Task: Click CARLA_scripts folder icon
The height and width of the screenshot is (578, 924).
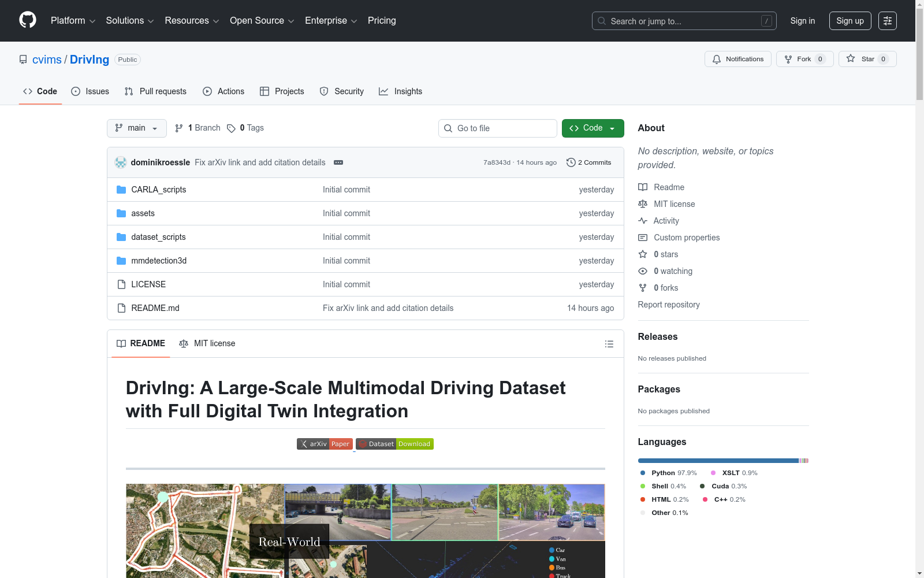Action: 121,190
